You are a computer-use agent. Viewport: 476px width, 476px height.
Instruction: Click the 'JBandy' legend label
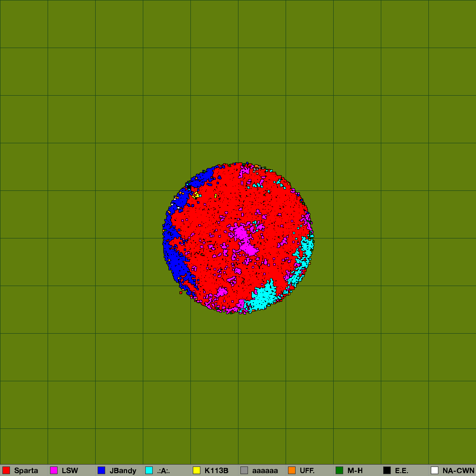123,471
